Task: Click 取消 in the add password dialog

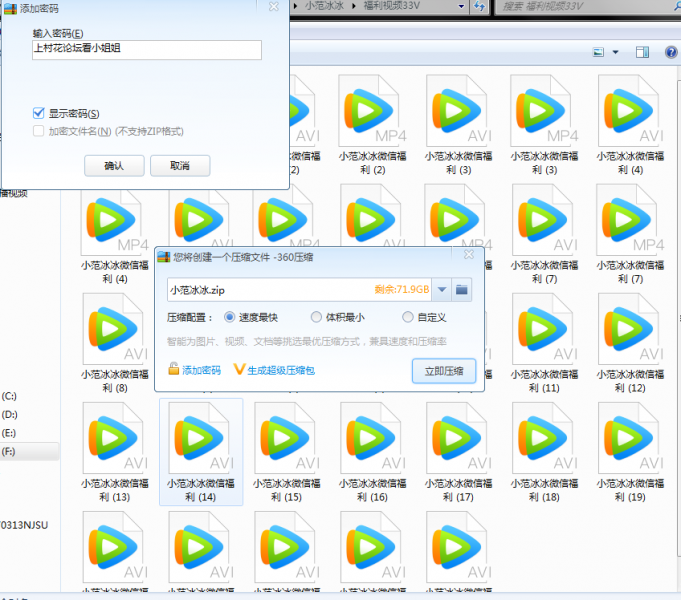Action: coord(180,166)
